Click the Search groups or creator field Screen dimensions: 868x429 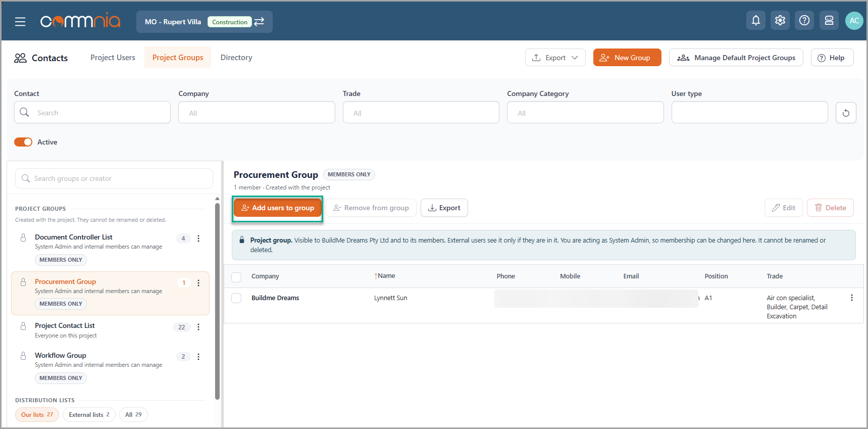[x=114, y=178]
